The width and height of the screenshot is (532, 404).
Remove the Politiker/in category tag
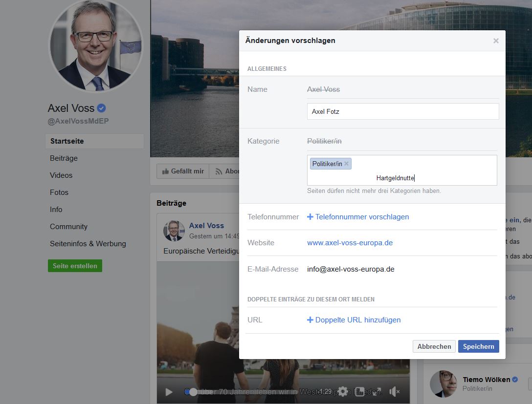point(346,164)
